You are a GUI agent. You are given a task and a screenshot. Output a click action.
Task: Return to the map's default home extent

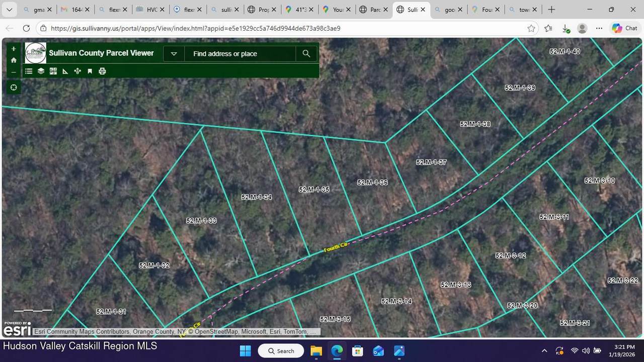click(14, 60)
